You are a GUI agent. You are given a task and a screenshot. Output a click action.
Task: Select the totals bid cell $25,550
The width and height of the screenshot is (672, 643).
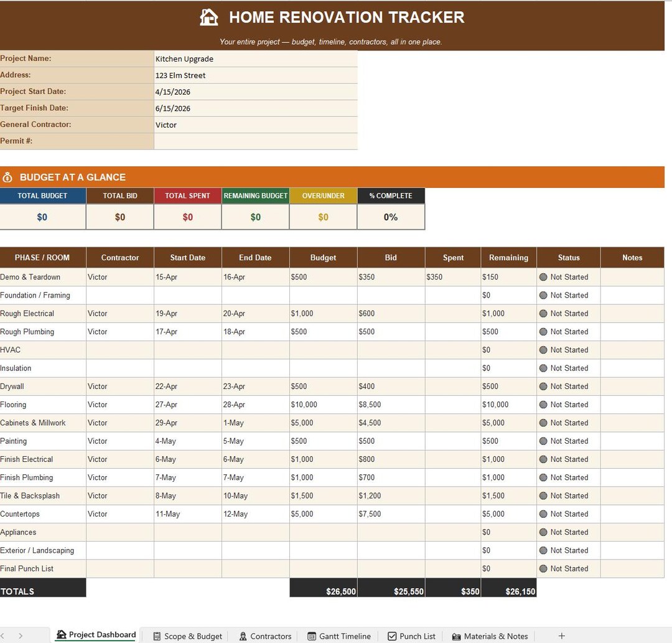pos(391,588)
